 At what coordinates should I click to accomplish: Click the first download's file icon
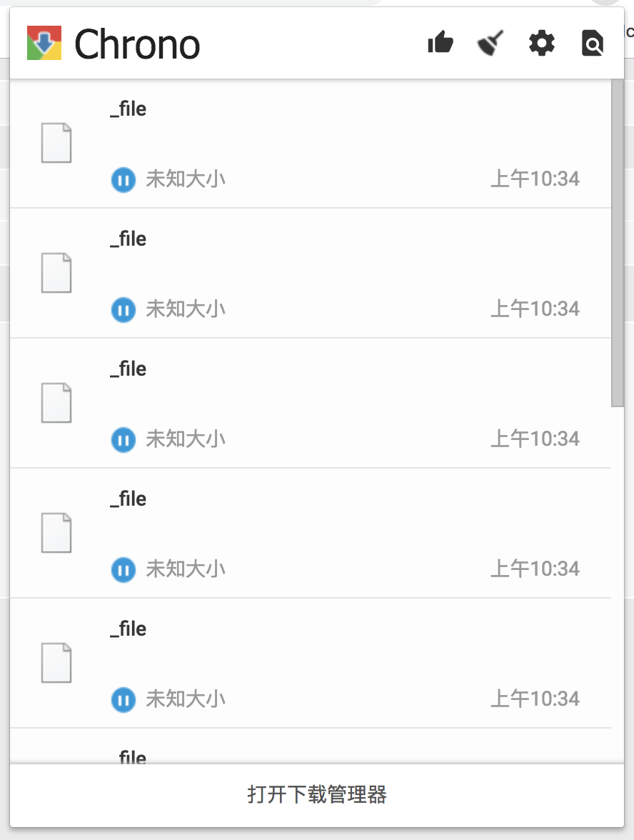(x=56, y=143)
